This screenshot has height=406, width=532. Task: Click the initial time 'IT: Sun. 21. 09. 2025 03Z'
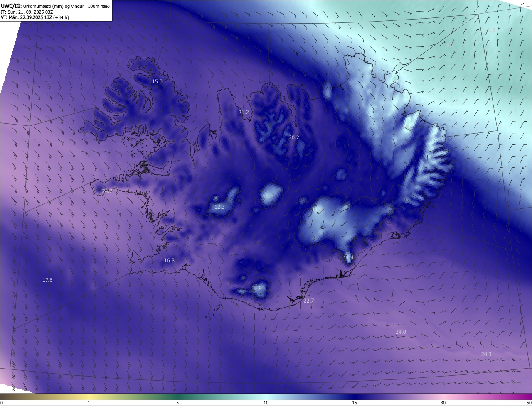[27, 12]
